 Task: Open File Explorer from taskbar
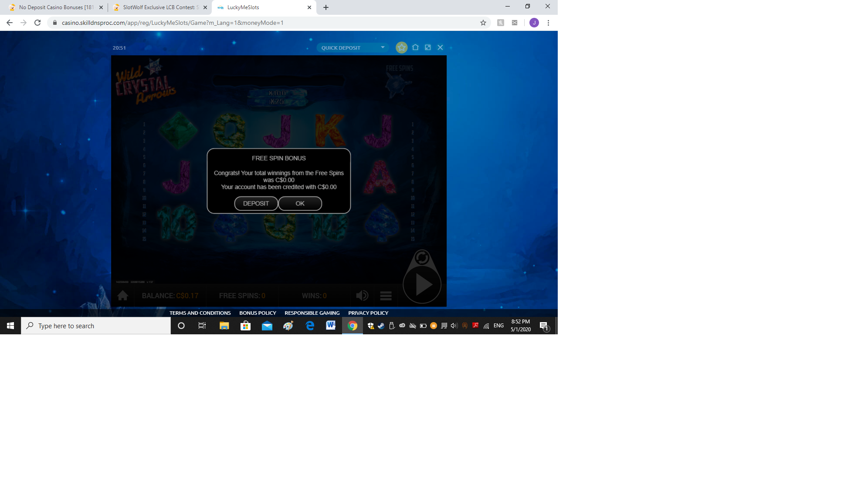click(224, 326)
